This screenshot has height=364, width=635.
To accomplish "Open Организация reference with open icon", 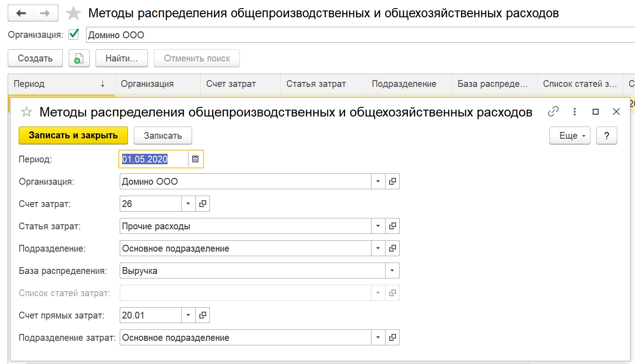I will (x=392, y=182).
